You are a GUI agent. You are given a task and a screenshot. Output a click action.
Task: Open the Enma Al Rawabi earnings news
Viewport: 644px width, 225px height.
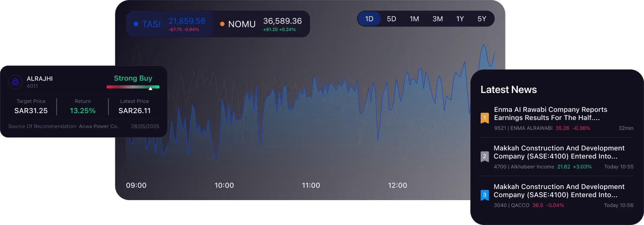point(551,114)
